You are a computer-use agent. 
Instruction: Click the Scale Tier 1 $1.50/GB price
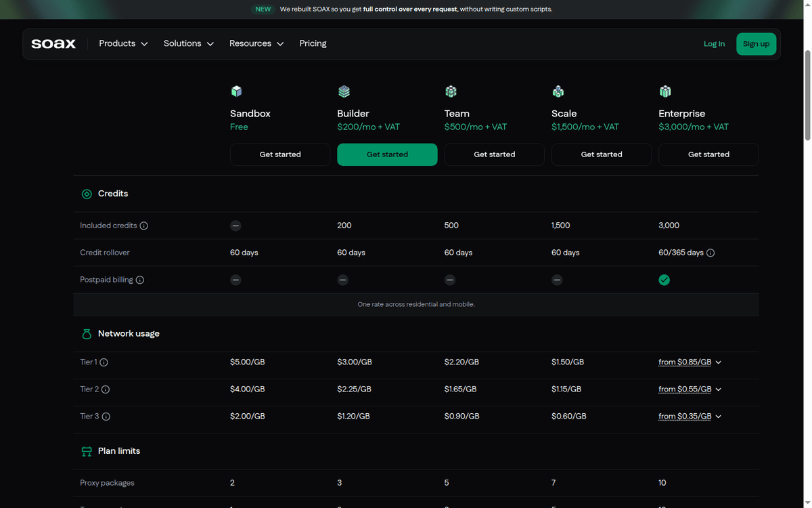pyautogui.click(x=568, y=362)
